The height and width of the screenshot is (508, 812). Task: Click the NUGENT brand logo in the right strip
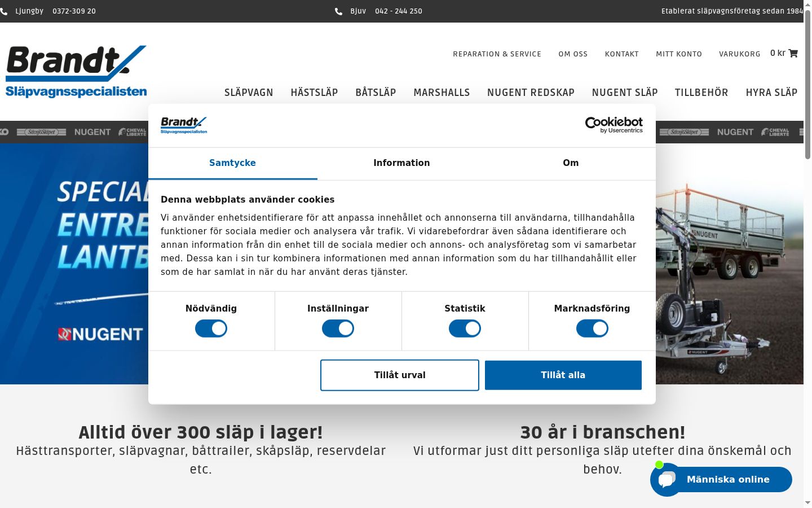pos(735,132)
